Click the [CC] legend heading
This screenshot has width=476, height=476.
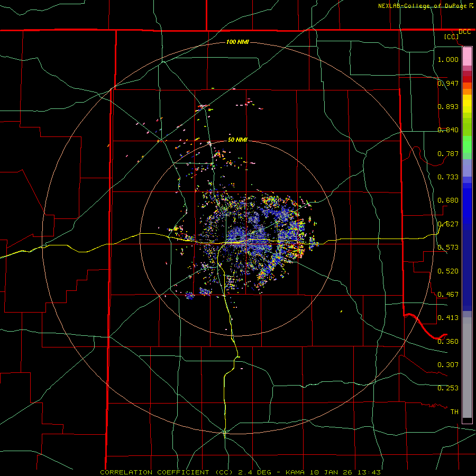pyautogui.click(x=451, y=36)
